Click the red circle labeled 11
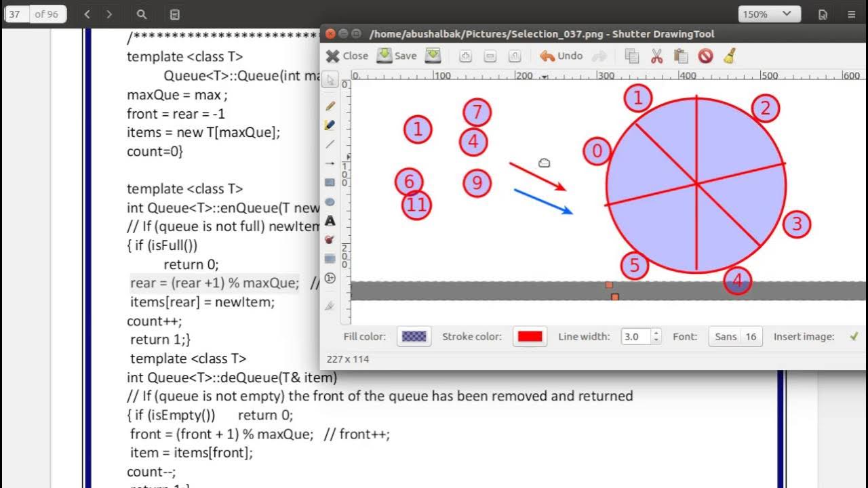The image size is (868, 488). click(x=416, y=205)
